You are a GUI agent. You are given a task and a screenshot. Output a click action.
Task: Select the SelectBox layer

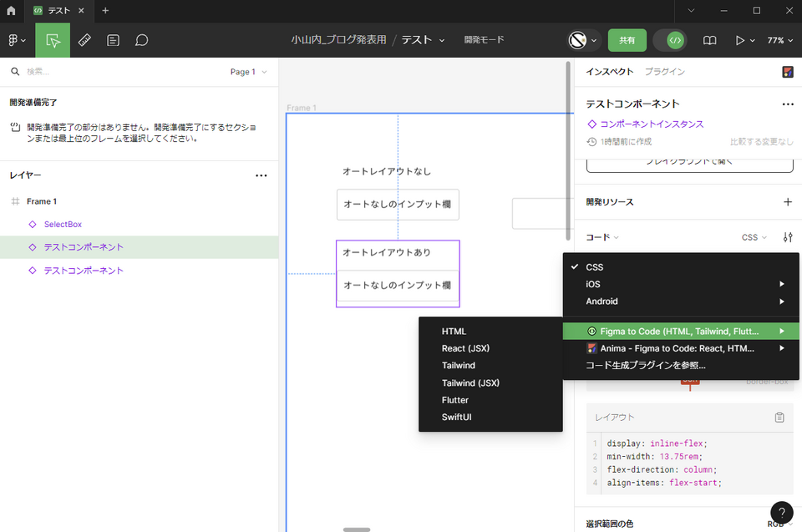[63, 224]
